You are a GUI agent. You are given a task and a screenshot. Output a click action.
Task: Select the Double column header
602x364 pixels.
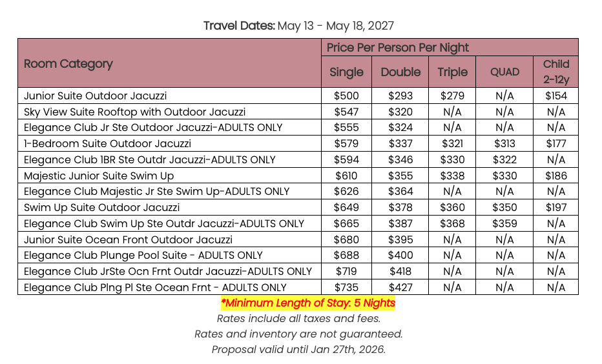(x=400, y=72)
